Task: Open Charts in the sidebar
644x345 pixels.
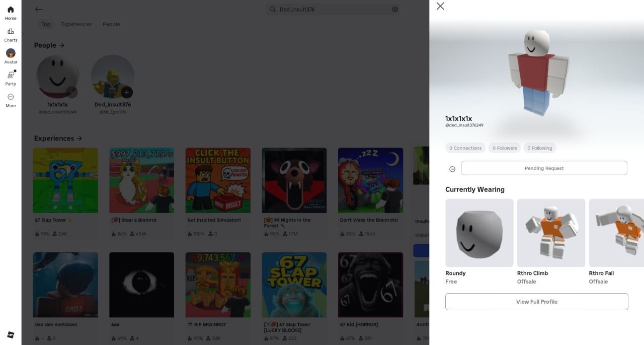Action: coord(11,34)
